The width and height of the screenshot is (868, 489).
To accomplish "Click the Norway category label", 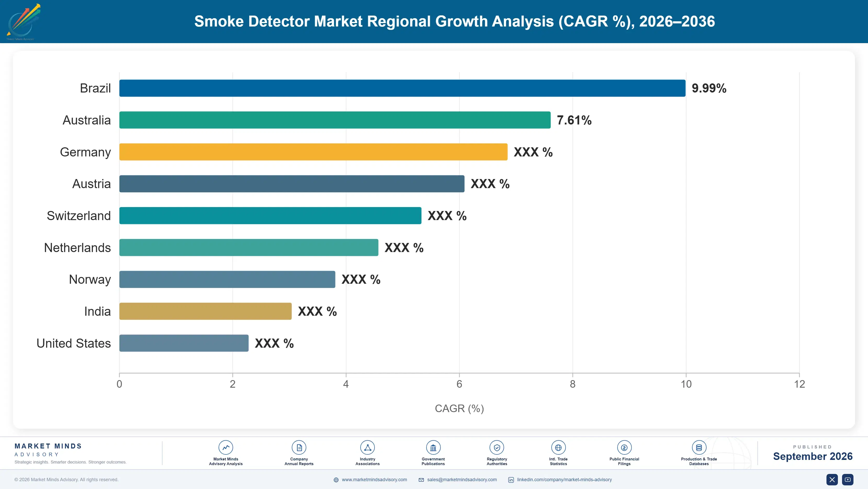I will (90, 280).
